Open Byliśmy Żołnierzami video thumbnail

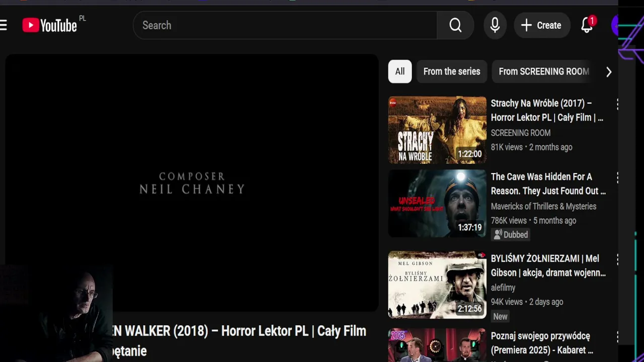click(437, 285)
